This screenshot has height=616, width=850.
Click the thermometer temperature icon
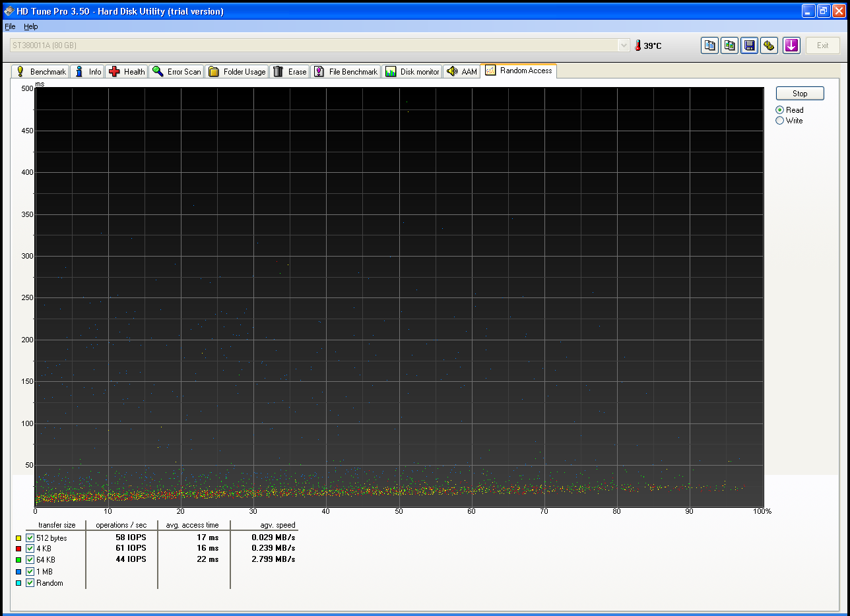(637, 46)
